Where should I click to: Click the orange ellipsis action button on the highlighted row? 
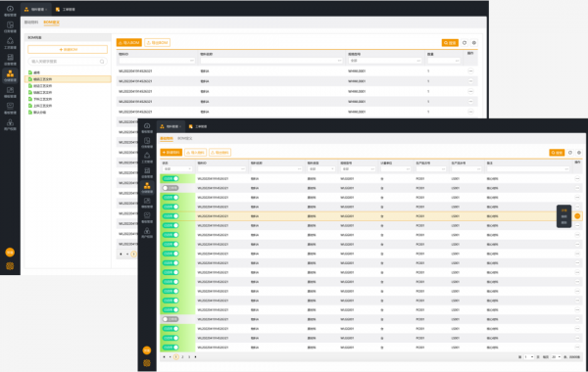[x=577, y=216]
